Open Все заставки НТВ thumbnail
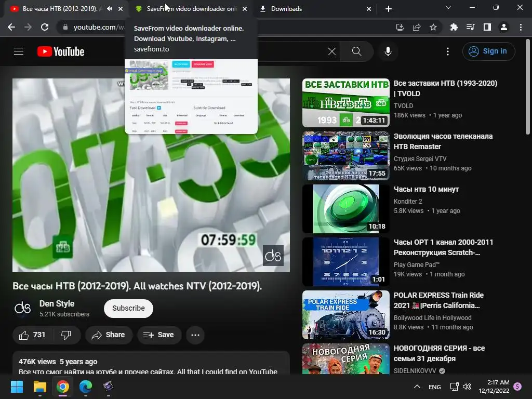The image size is (532, 399). (345, 103)
